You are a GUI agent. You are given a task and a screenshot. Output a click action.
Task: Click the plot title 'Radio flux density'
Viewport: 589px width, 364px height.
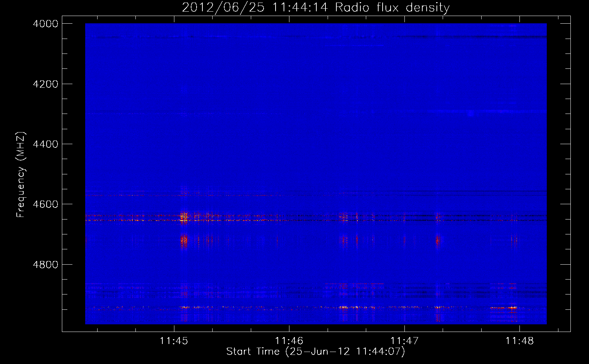392,8
